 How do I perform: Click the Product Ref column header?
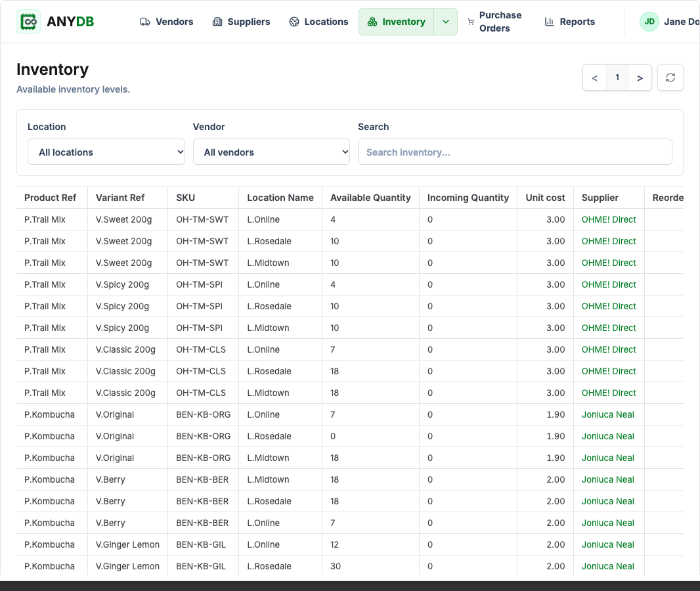[x=50, y=198]
